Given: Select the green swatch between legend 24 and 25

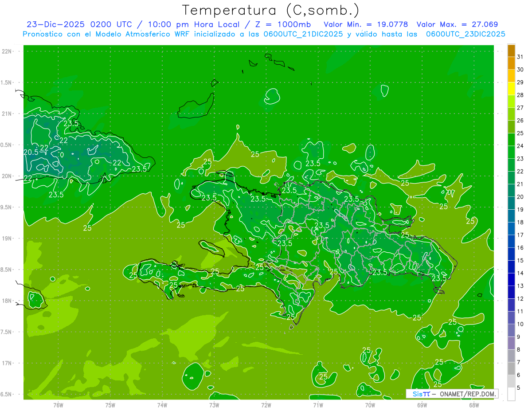Looking at the screenshot, I should tap(511, 140).
